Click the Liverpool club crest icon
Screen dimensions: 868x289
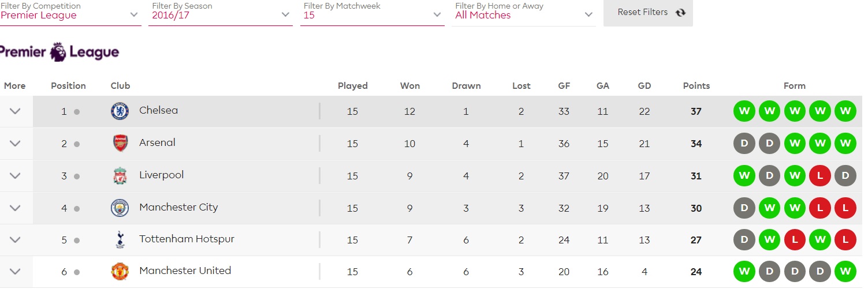(120, 176)
